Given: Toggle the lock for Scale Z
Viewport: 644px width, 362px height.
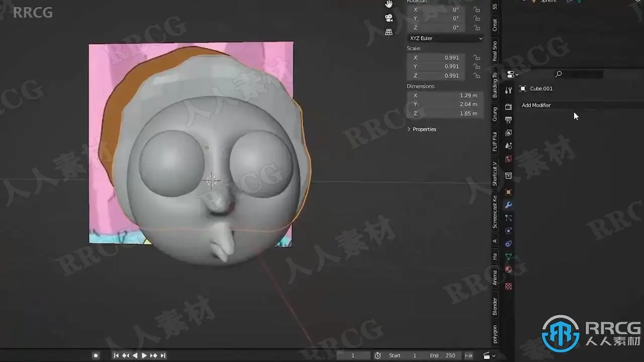Looking at the screenshot, I should pos(476,75).
